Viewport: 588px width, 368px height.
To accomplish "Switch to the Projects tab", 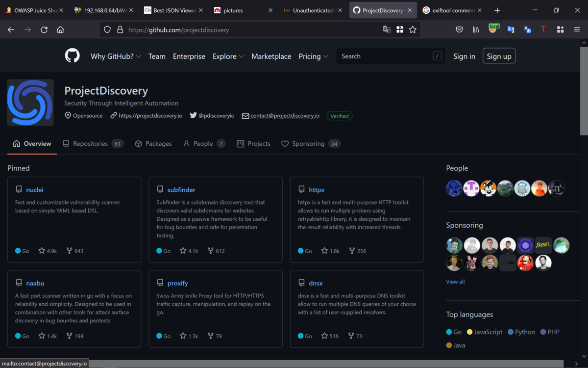I will [253, 144].
